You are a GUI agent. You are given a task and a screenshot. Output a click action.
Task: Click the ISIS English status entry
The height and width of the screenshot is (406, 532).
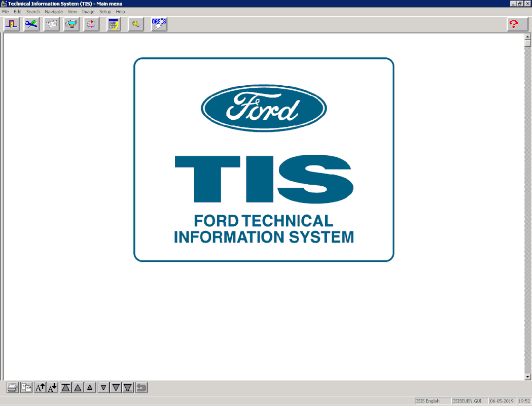433,401
